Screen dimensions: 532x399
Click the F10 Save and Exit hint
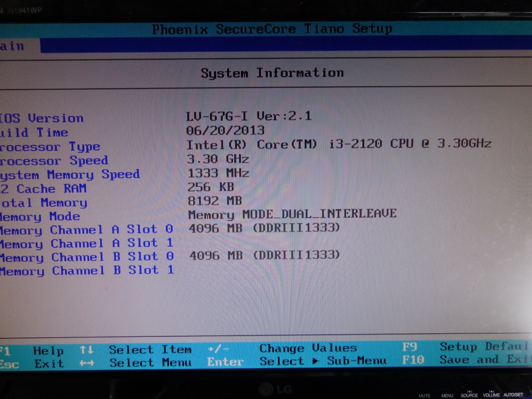(467, 359)
